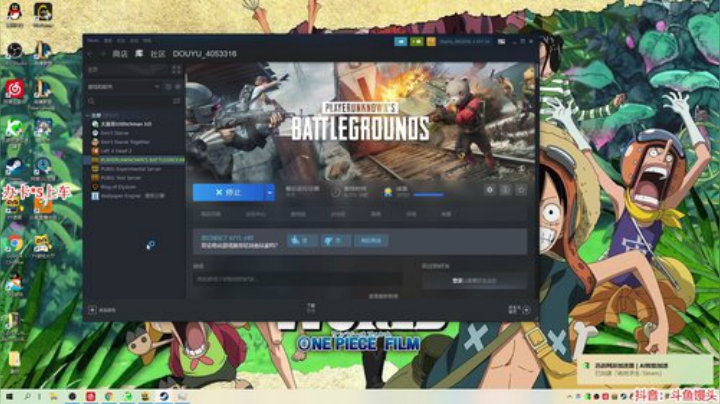The height and width of the screenshot is (404, 720).
Task: Click the button in the friends-who-play panel
Action: (474, 281)
